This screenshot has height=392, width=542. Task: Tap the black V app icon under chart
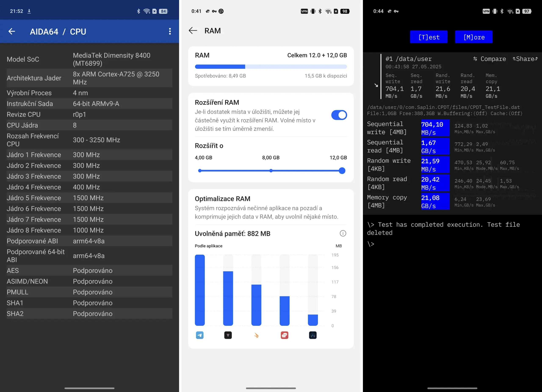[x=228, y=335]
